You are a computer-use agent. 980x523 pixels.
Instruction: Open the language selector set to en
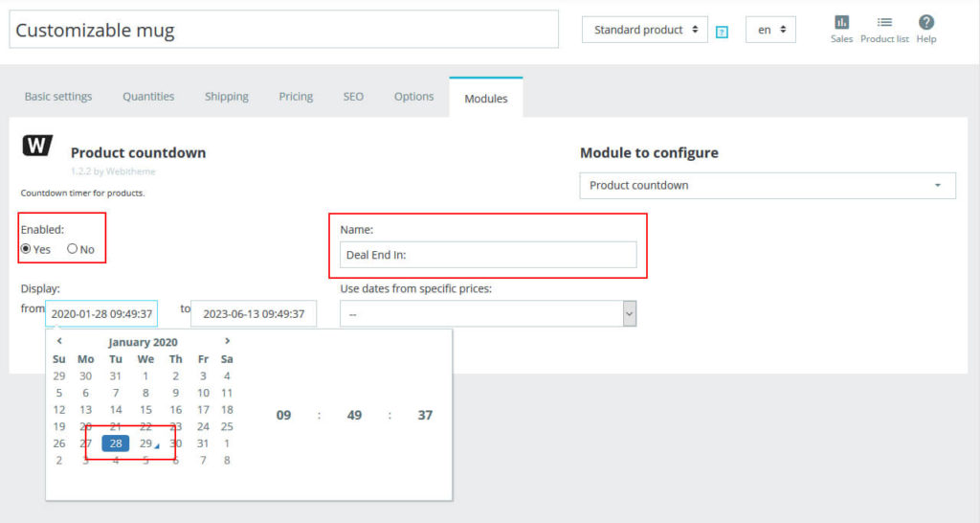[770, 30]
